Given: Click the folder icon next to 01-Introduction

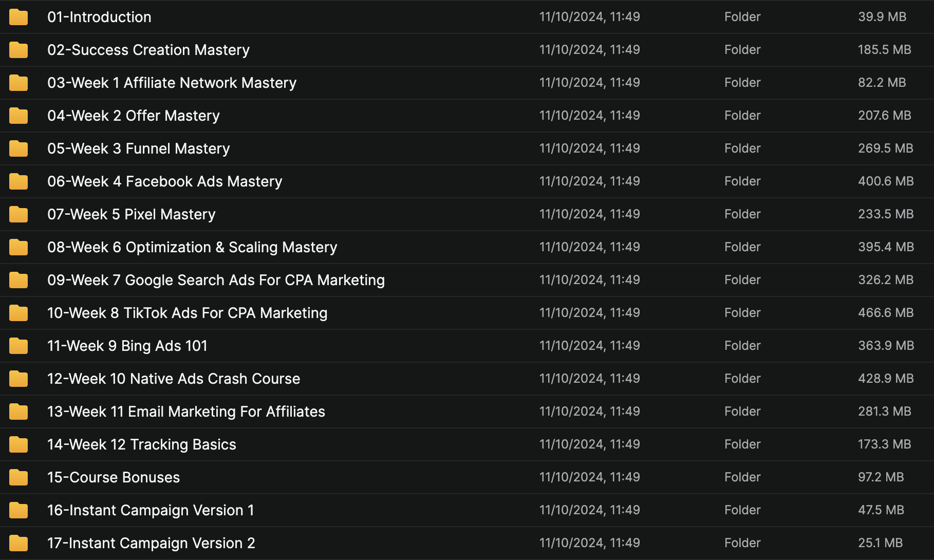Looking at the screenshot, I should (x=18, y=17).
